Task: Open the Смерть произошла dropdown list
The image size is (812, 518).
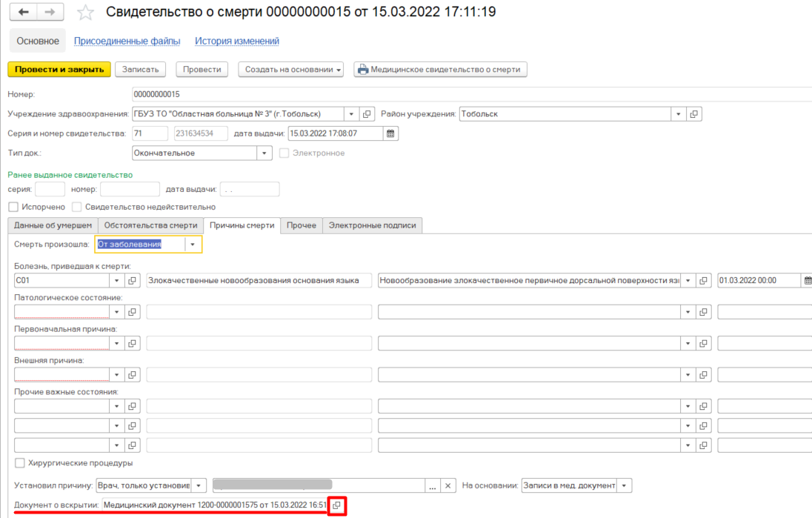Action: (193, 245)
